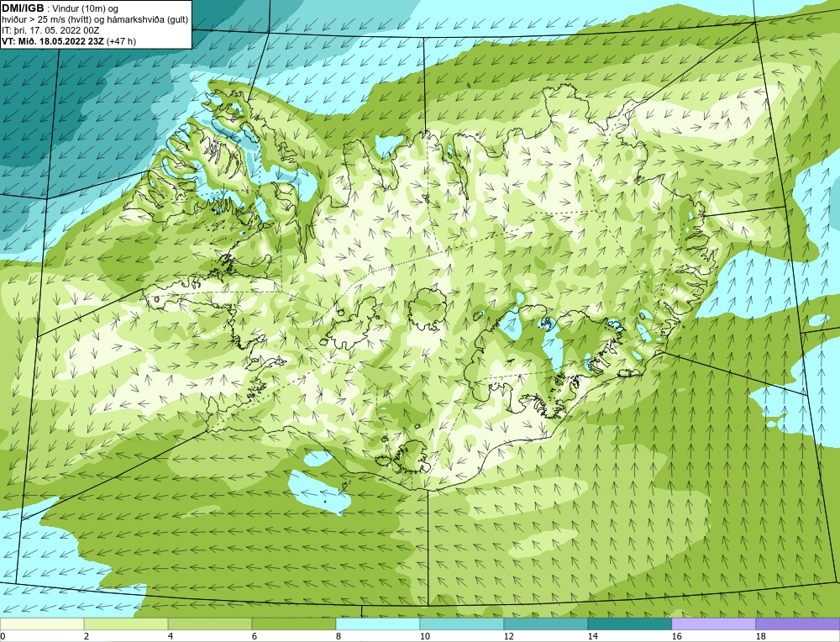Viewport: 840px width, 642px height.
Task: Click the 14–16 m/s dark teal legend swatch
Action: [x=630, y=624]
